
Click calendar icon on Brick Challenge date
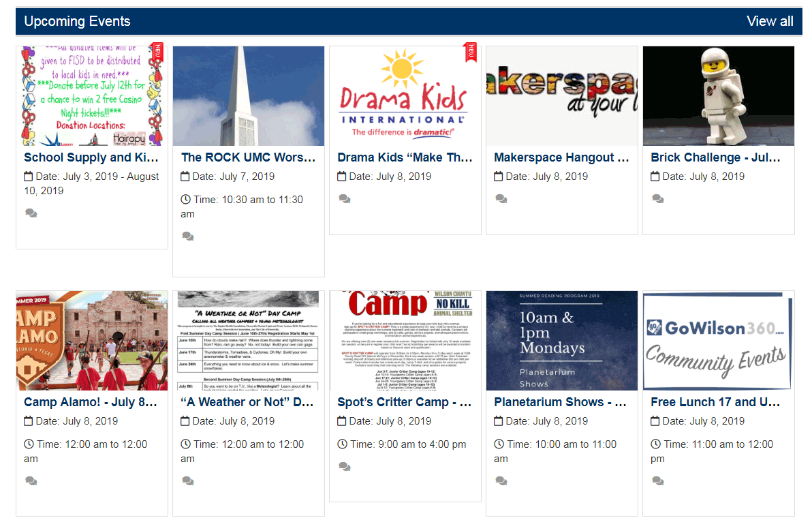[x=655, y=177]
